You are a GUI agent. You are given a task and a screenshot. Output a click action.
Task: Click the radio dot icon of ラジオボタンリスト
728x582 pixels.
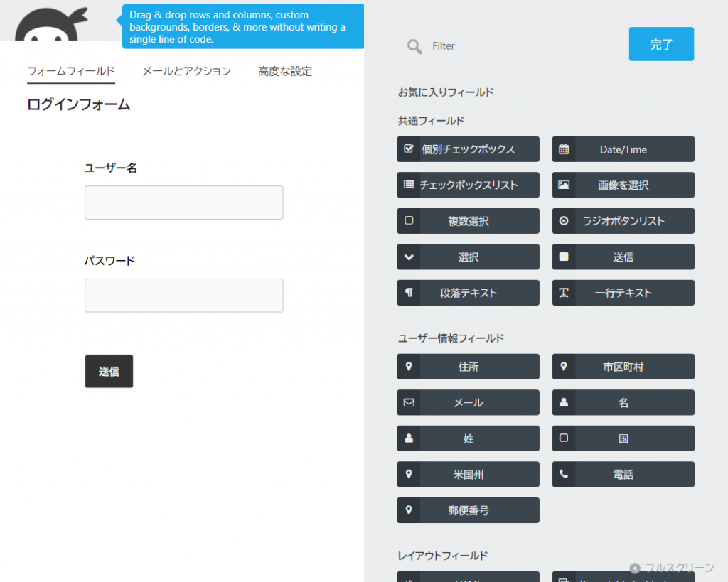click(564, 221)
